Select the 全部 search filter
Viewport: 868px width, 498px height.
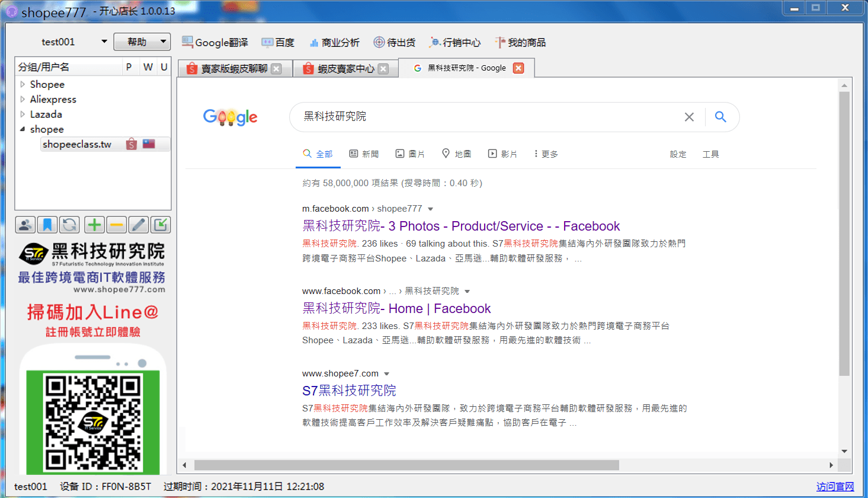pos(318,154)
